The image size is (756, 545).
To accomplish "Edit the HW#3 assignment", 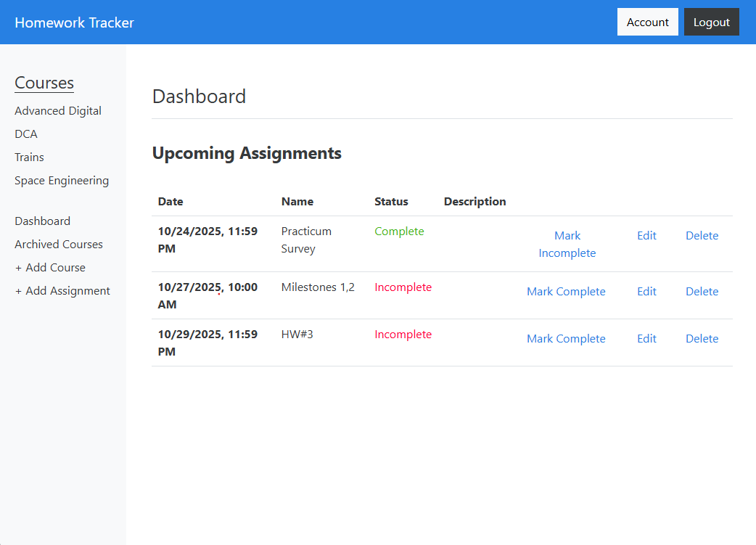I will click(x=646, y=338).
